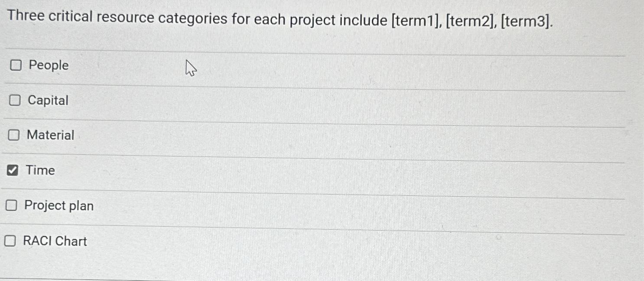Select the Capital answer option
The image size is (644, 281).
click(48, 100)
